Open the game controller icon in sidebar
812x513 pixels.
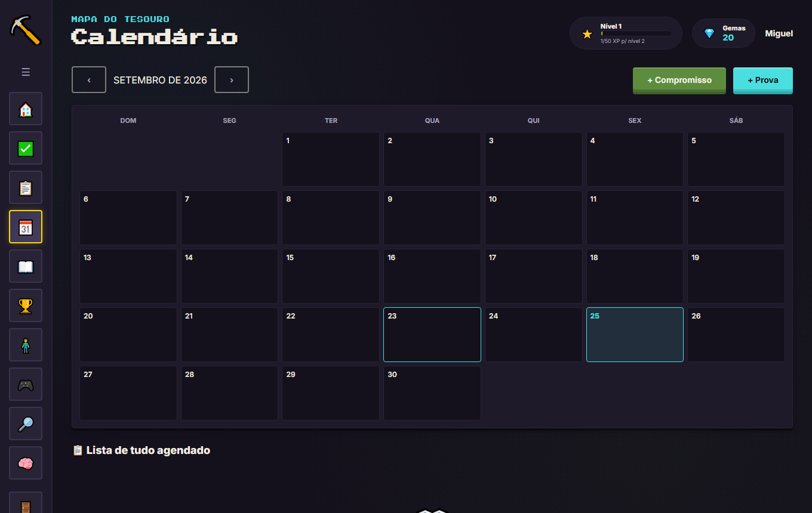pyautogui.click(x=26, y=385)
